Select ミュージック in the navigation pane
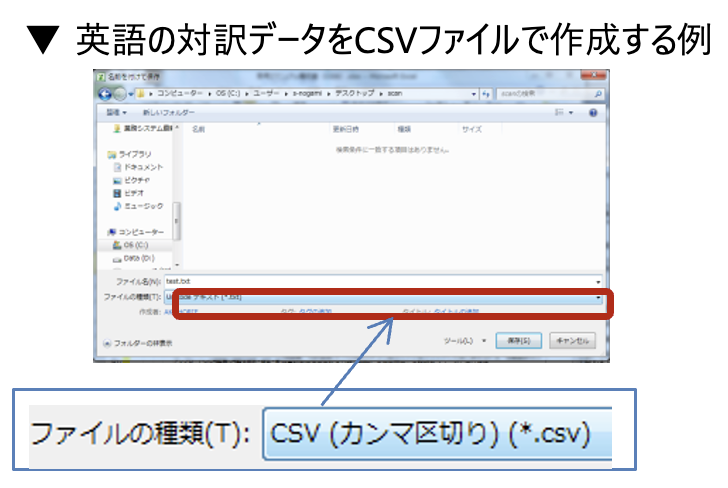Screen dimensions: 728x488 pos(143,206)
